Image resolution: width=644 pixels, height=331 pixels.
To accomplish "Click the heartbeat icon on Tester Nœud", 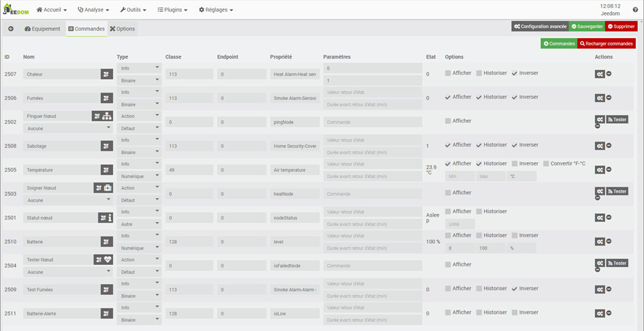I will 108,259.
